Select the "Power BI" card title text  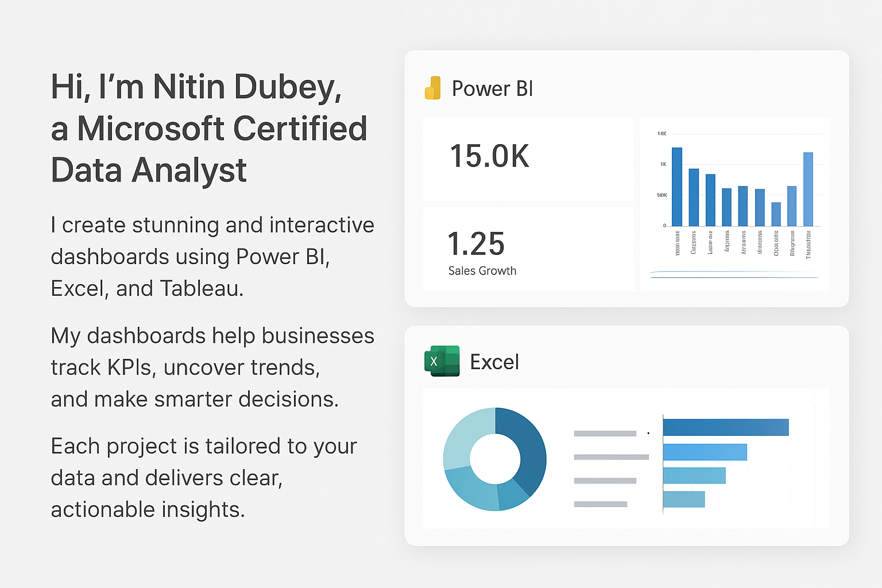tap(492, 89)
